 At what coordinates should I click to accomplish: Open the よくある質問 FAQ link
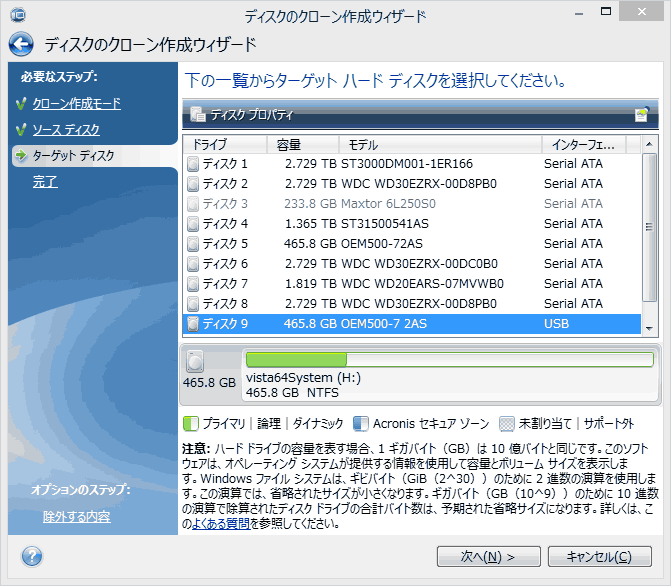point(221,524)
